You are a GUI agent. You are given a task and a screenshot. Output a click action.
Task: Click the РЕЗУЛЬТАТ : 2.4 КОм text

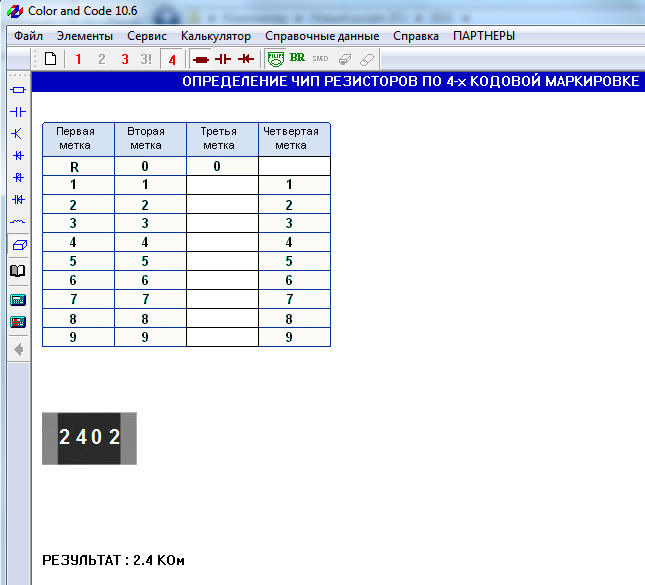coord(114,560)
